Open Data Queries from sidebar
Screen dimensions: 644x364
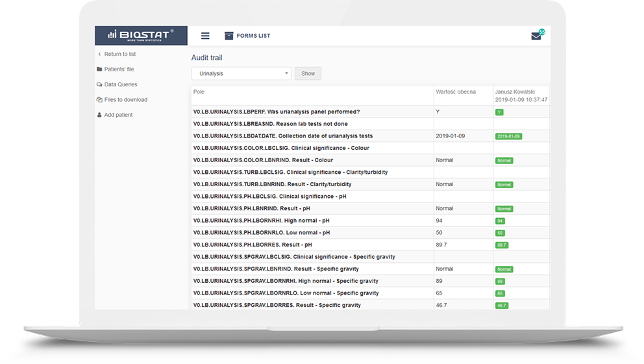[x=121, y=85]
